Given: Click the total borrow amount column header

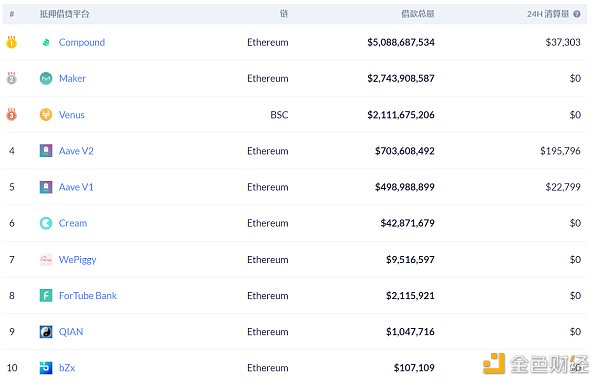Looking at the screenshot, I should click(417, 14).
